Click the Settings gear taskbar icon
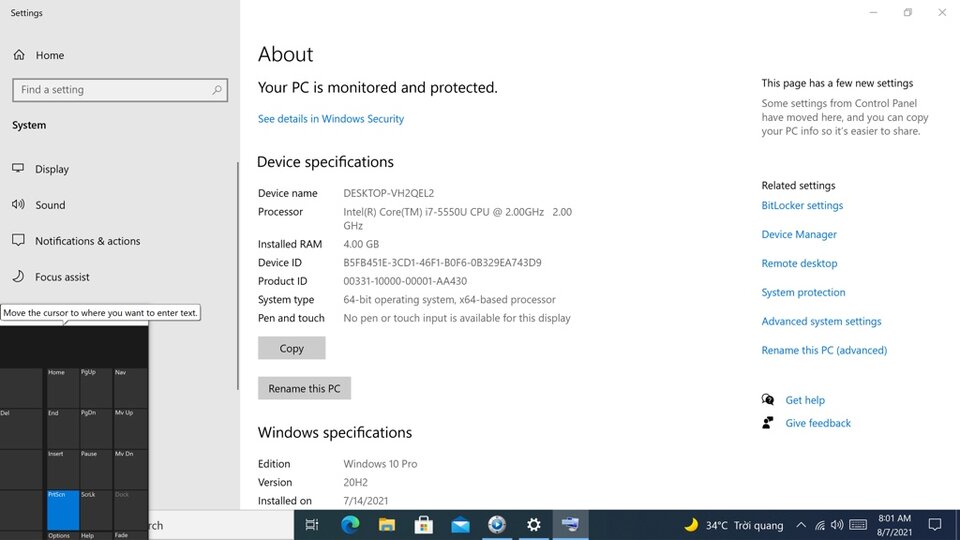The height and width of the screenshot is (540, 960). [x=533, y=525]
